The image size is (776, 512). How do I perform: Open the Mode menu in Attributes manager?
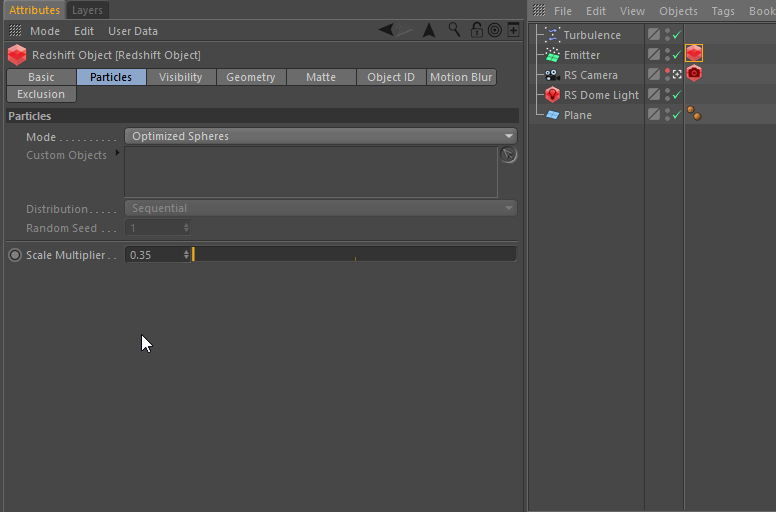(x=45, y=31)
